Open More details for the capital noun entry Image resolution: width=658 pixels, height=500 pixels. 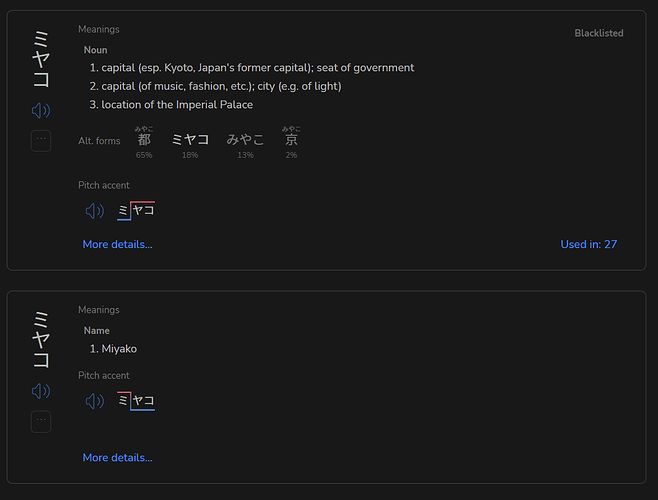[x=118, y=244]
